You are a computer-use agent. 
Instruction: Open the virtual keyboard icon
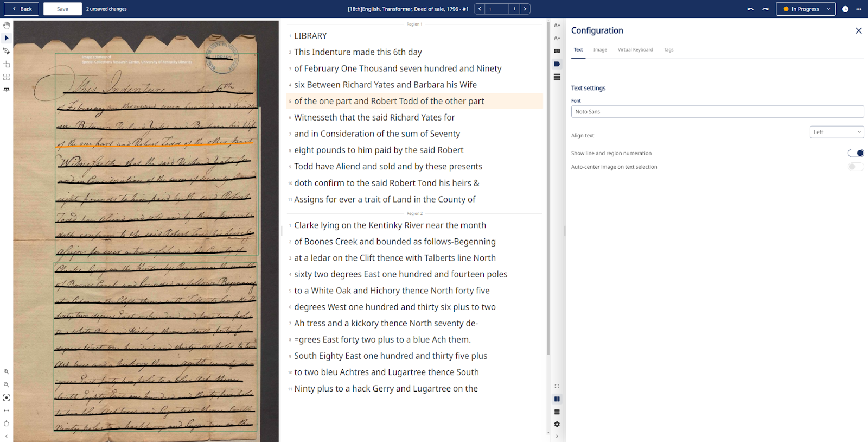click(557, 51)
